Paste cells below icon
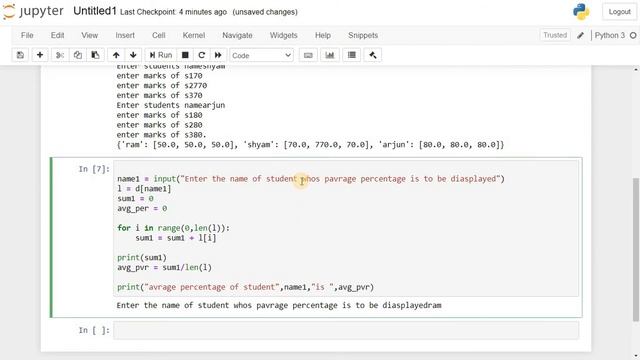 point(96,55)
